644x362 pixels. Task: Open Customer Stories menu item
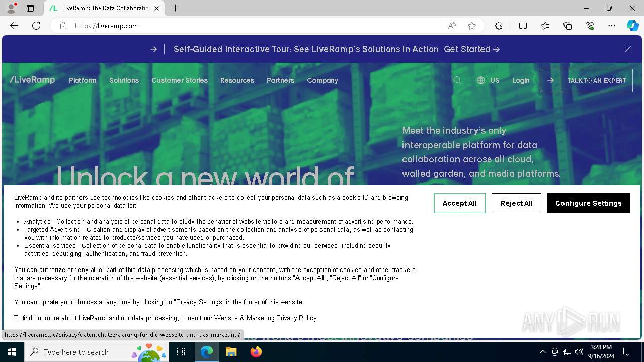coord(180,80)
